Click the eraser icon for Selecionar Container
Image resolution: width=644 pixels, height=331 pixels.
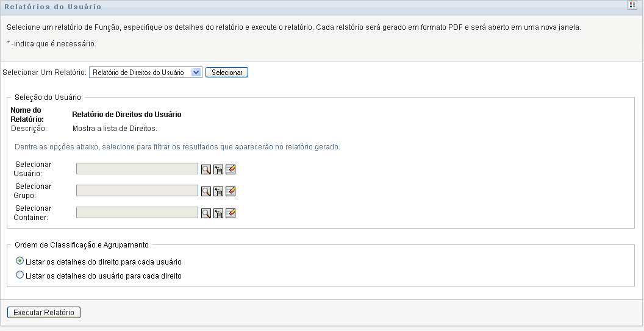tap(231, 213)
